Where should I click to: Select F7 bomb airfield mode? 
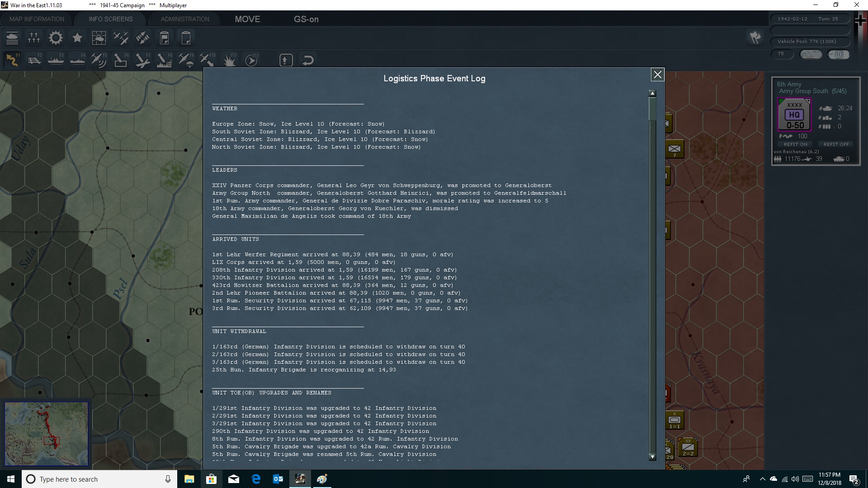[142, 60]
